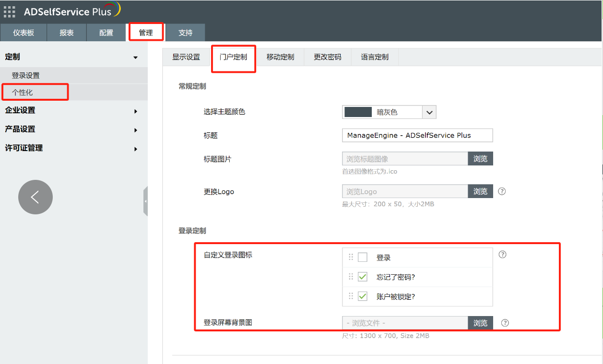Expand the 产品设置 sidebar section
This screenshot has height=364, width=603.
[x=136, y=130]
